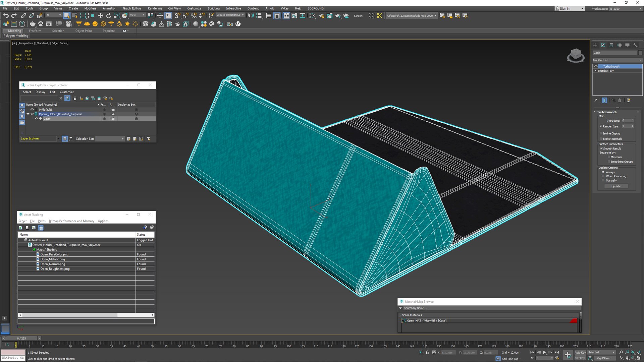Toggle Smooth Result checkbox
The image size is (644, 362).
tap(601, 148)
